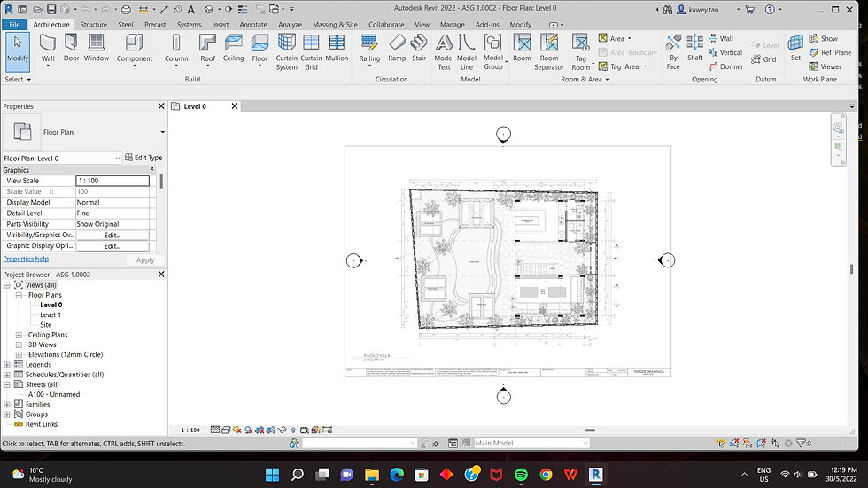Select the Set work plane tool
This screenshot has width=868, height=488.
click(795, 48)
